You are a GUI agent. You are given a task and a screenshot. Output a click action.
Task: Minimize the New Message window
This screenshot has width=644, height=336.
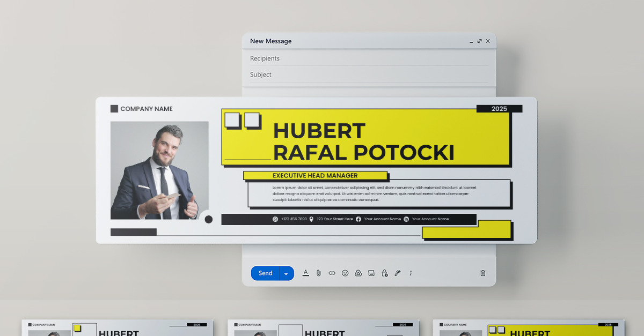(x=471, y=41)
